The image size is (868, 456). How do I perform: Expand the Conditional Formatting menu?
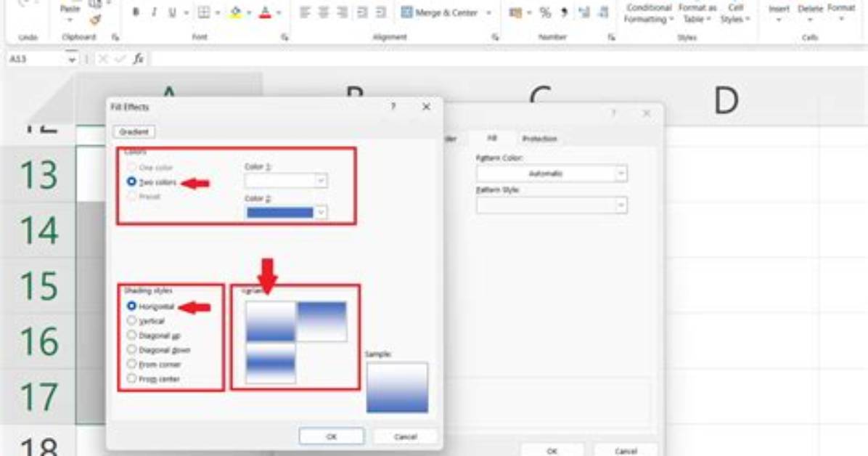(x=649, y=13)
